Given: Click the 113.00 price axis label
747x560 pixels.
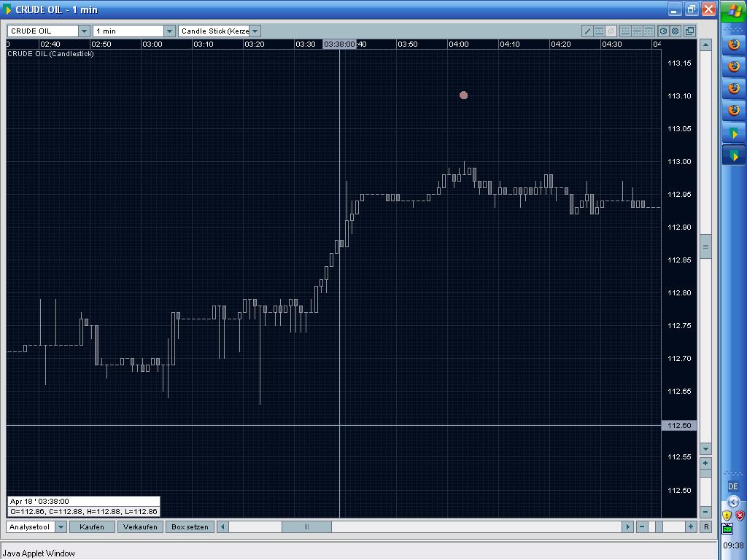Looking at the screenshot, I should coord(679,161).
